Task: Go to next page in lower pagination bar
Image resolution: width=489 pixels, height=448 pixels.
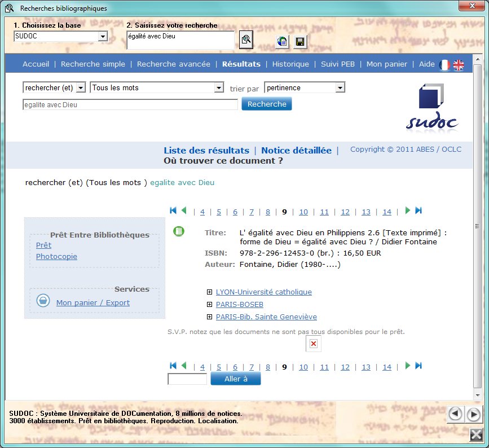Action: (x=407, y=366)
